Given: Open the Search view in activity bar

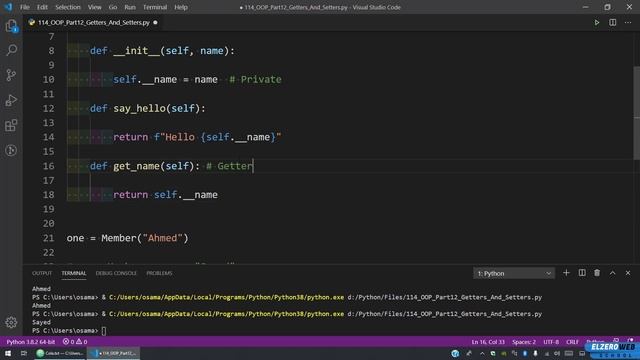Looking at the screenshot, I should [11, 50].
